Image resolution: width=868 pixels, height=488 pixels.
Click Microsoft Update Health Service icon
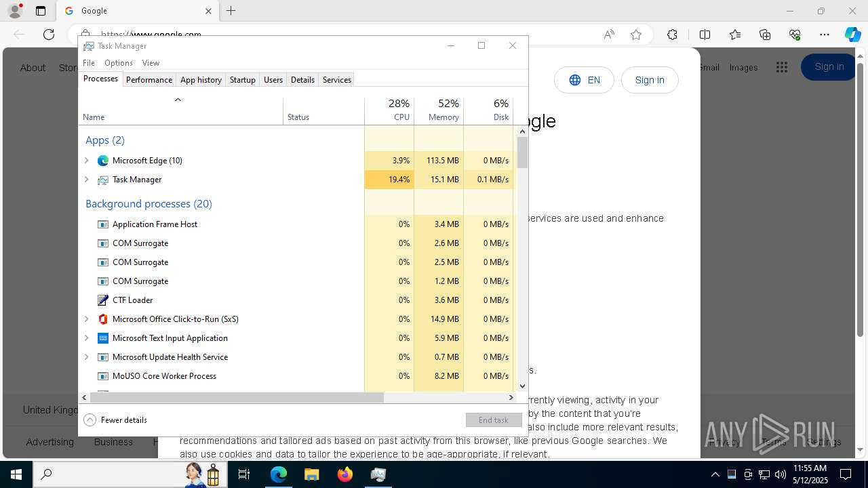103,357
